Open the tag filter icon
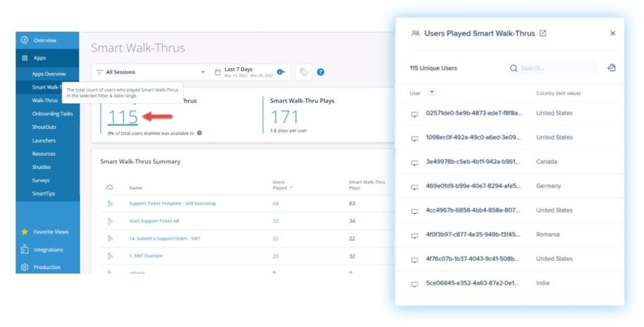The width and height of the screenshot is (644, 327). [x=304, y=72]
